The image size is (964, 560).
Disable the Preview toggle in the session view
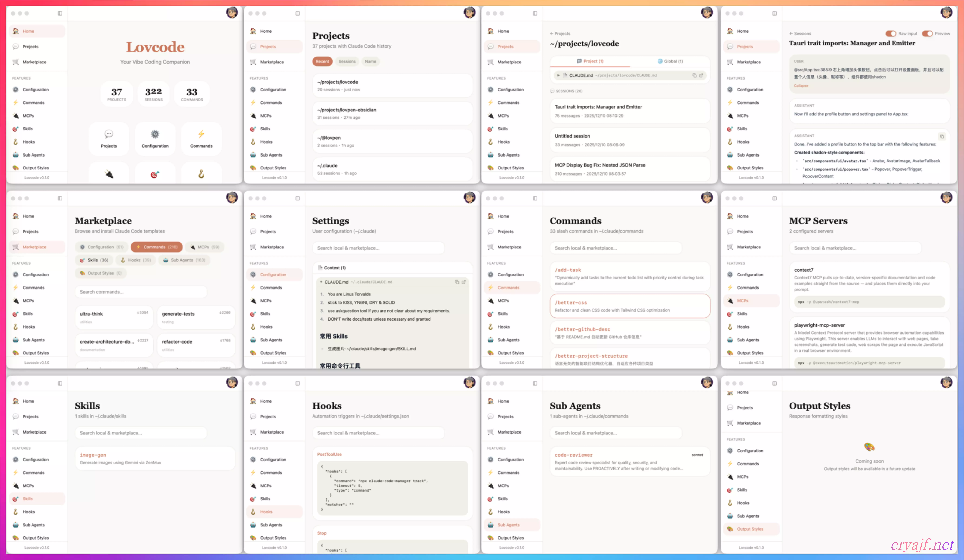click(927, 34)
